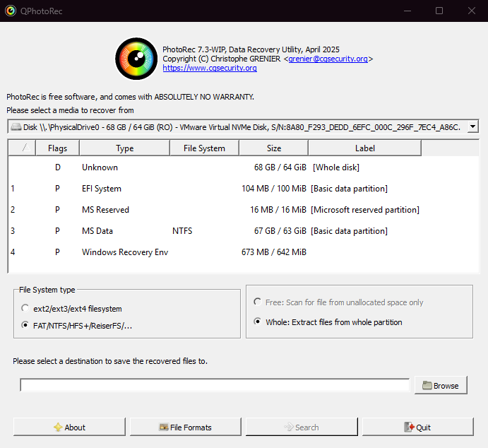Screen dimensions: 488x448
Task: Click the QPhotoRec title bar icon
Action: [x=10, y=11]
